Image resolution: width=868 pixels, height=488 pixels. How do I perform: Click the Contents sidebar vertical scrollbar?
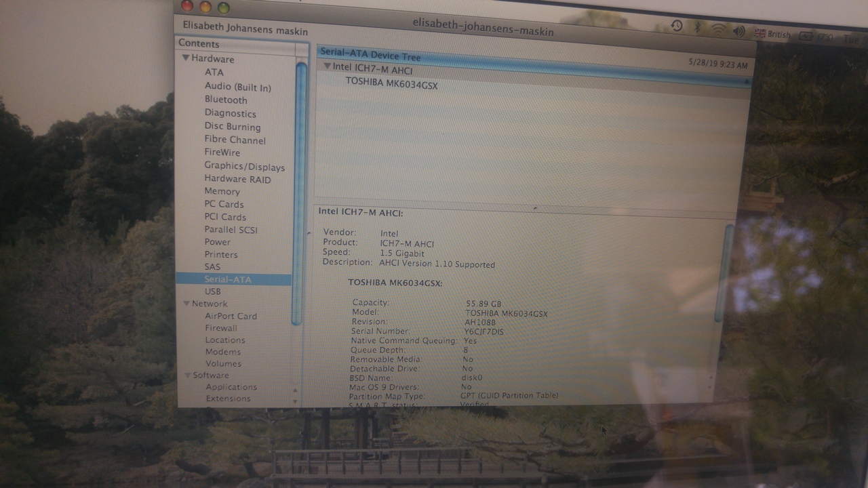coord(300,193)
